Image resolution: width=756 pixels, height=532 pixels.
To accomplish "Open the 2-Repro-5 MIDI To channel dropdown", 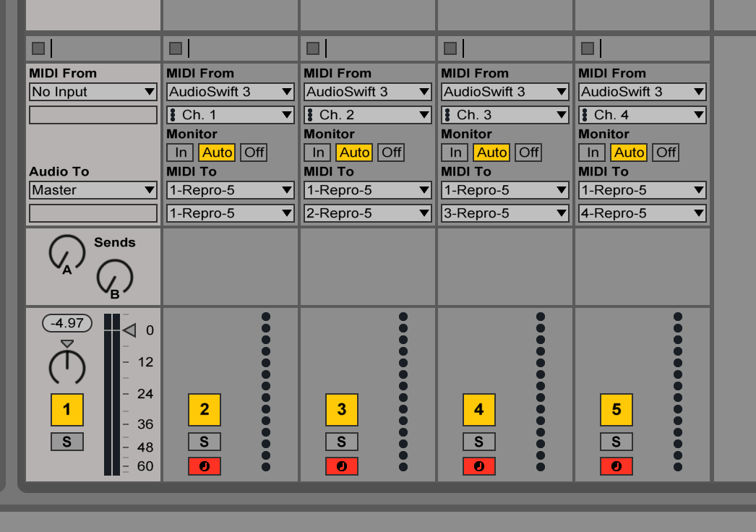I will (368, 213).
